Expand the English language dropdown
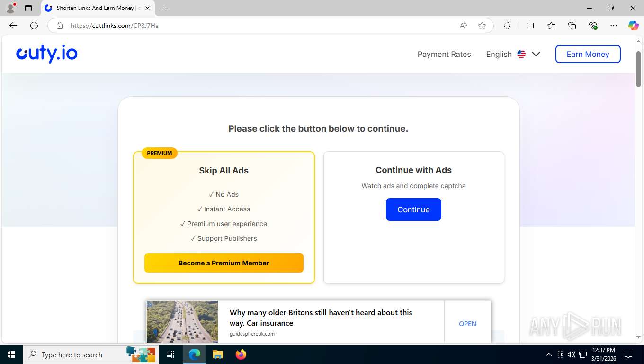 click(513, 54)
